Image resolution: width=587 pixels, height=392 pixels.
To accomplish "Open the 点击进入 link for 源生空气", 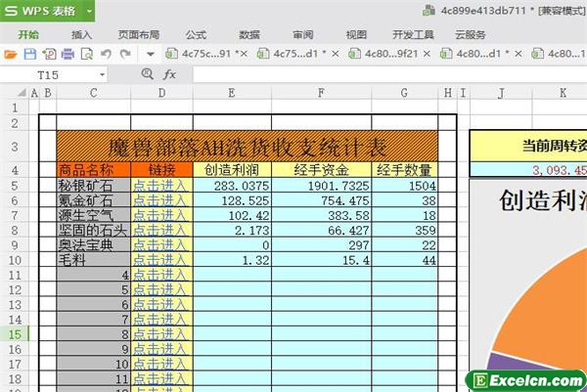I will pos(159,215).
